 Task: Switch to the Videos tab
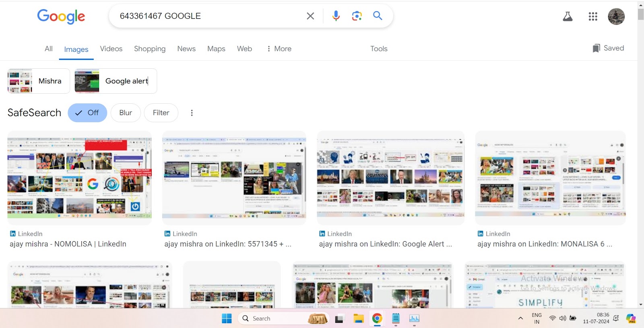(x=111, y=49)
